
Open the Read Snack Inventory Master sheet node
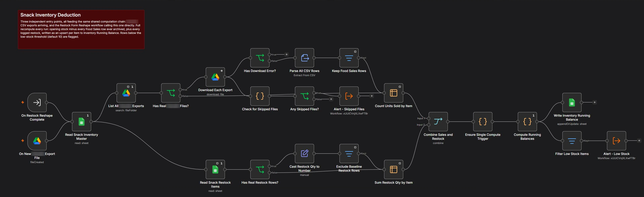[82, 122]
